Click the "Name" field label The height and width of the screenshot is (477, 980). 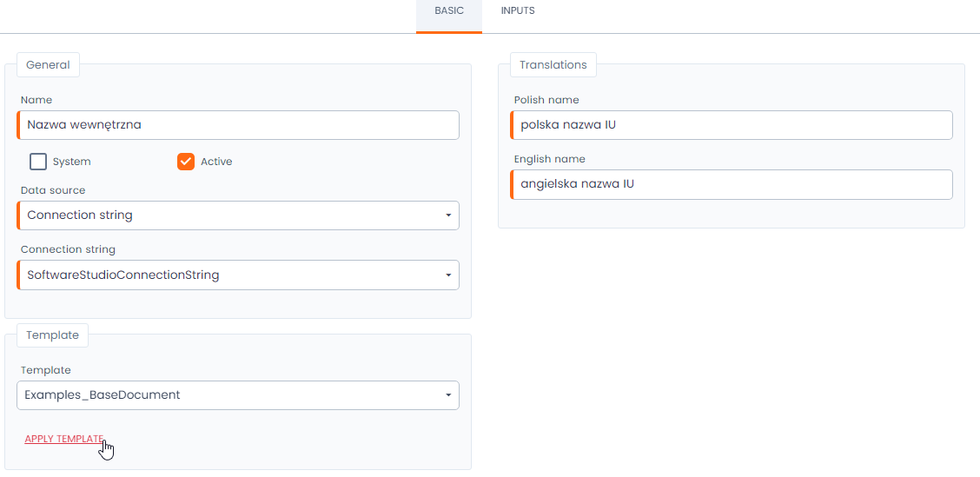36,100
